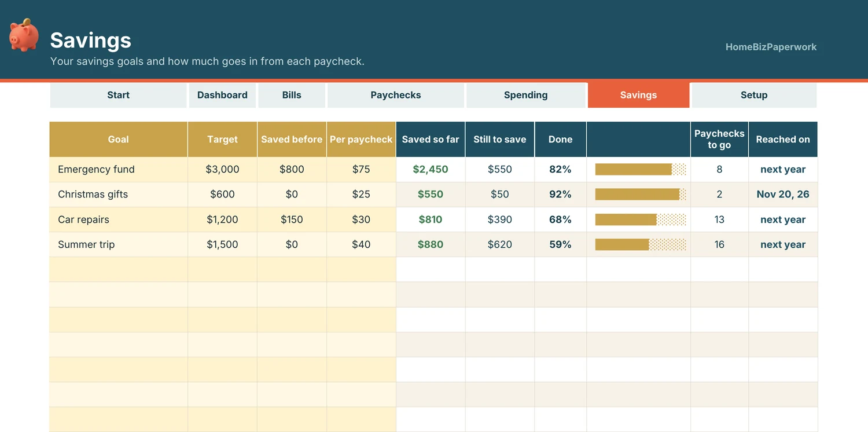Edit the $40 per paycheck cell

pyautogui.click(x=361, y=244)
